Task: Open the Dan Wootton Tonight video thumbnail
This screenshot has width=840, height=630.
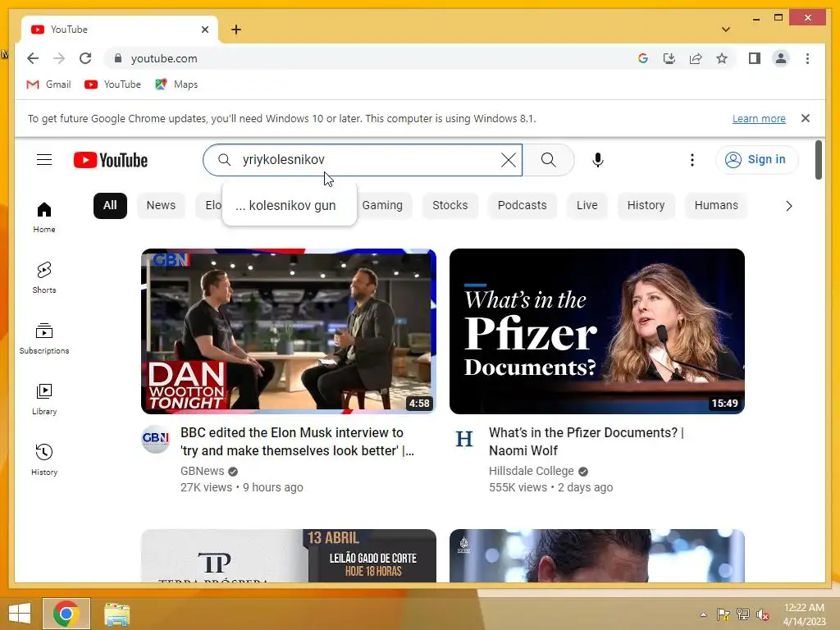Action: coord(288,331)
